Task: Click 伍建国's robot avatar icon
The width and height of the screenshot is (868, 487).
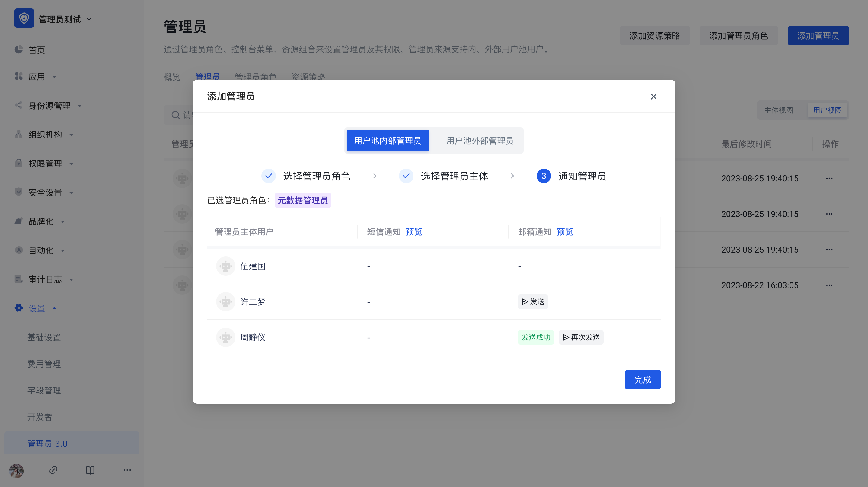Action: point(225,266)
